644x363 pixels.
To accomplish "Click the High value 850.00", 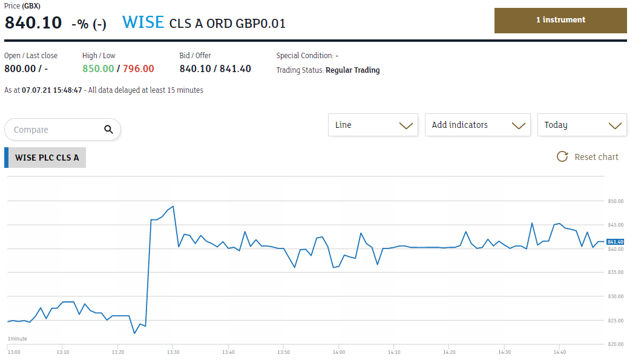I will 98,68.
